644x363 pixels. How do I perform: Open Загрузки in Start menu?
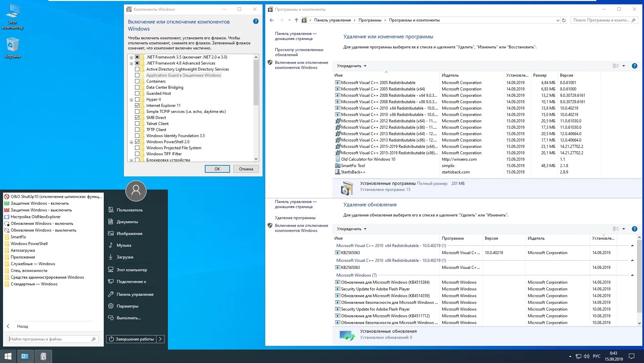[x=125, y=257]
